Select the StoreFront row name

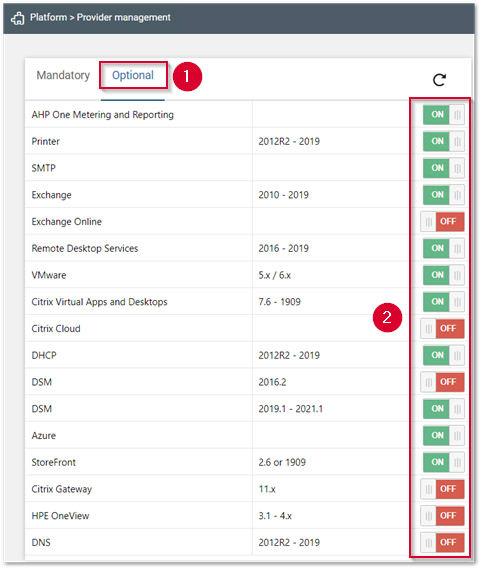[x=54, y=462]
